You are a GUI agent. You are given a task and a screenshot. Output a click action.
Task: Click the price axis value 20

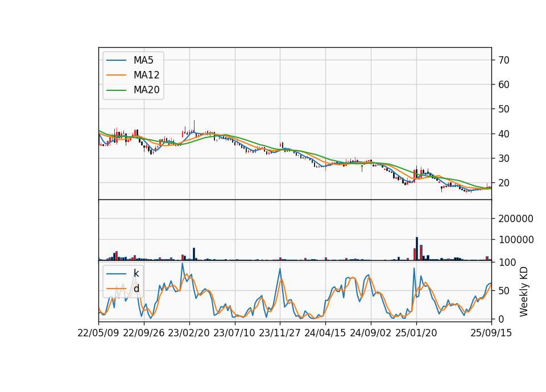pyautogui.click(x=504, y=183)
